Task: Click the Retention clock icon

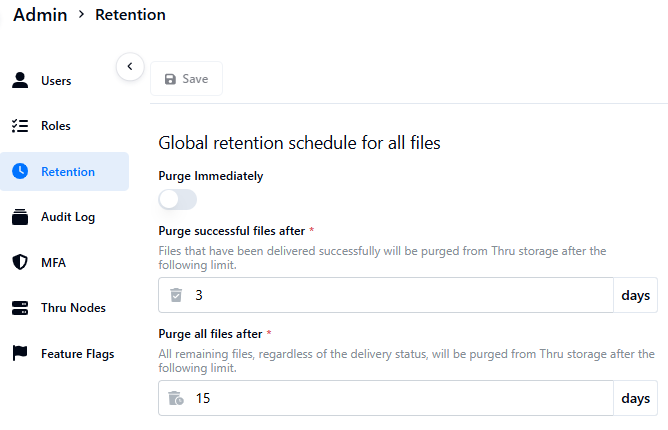Action: coord(19,172)
